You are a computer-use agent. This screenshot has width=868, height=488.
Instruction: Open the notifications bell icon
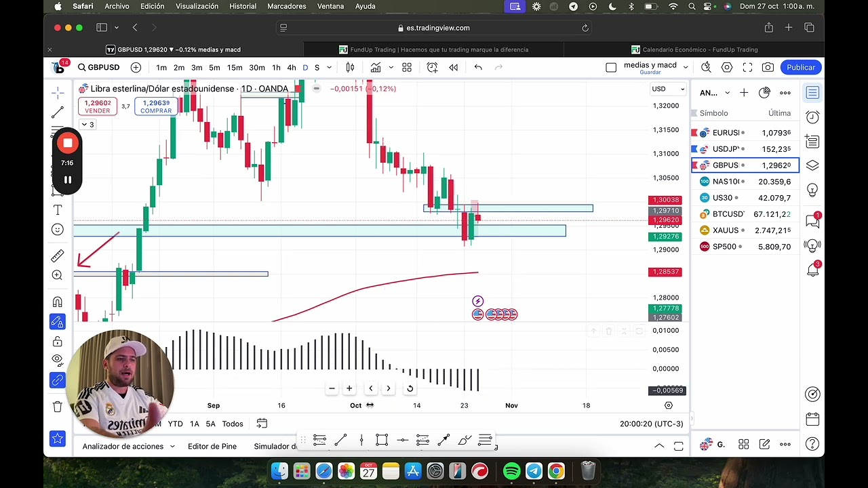click(x=812, y=270)
